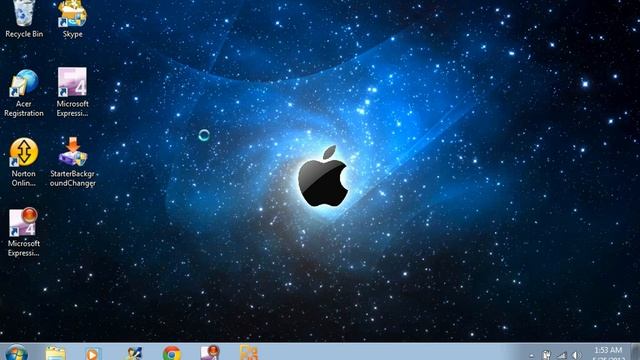This screenshot has height=360, width=640.
Task: Select the "Acer Registration" label text
Action: click(24, 109)
